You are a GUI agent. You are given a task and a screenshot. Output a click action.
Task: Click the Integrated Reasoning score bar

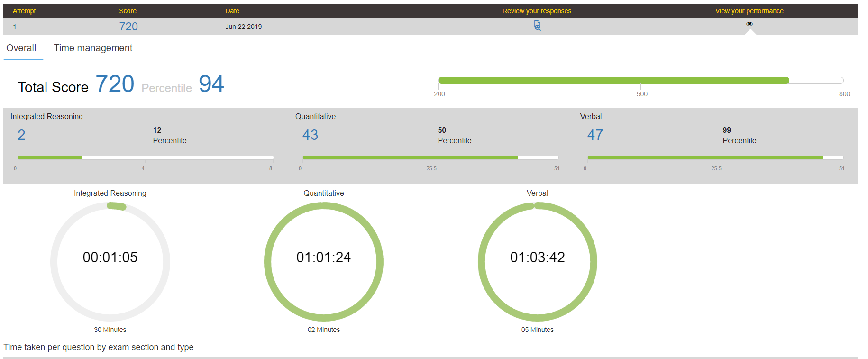(146, 157)
